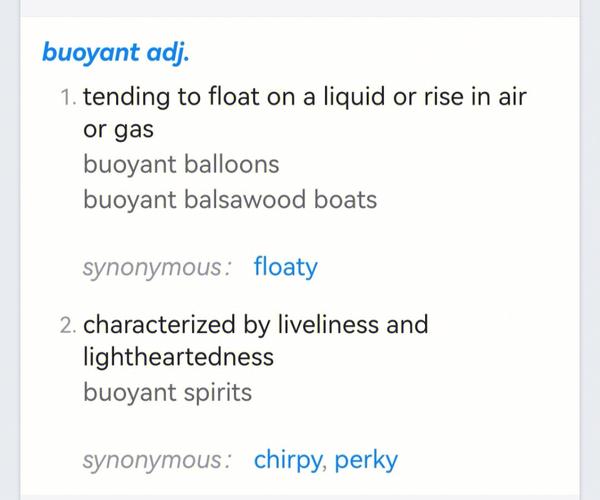
Task: Click the second 'synonymous:' label above chirpy
Action: tap(157, 461)
